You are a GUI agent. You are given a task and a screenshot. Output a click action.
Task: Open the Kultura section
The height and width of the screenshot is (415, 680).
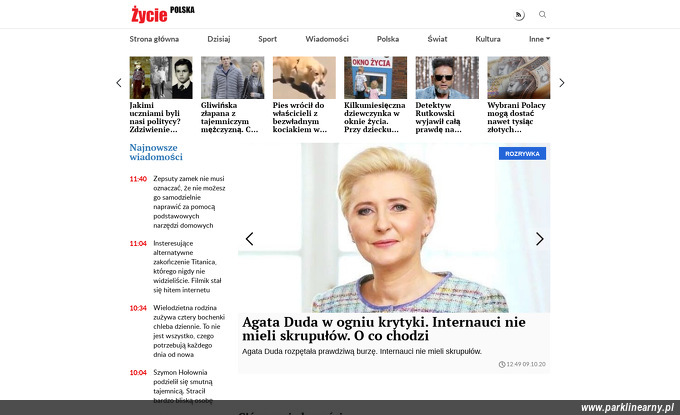pos(488,39)
